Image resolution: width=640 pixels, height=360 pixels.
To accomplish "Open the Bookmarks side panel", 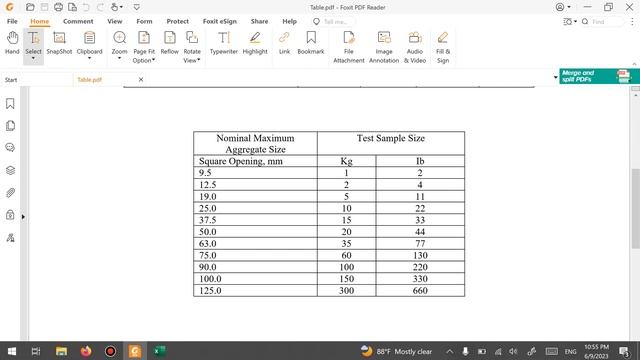I will pos(10,104).
